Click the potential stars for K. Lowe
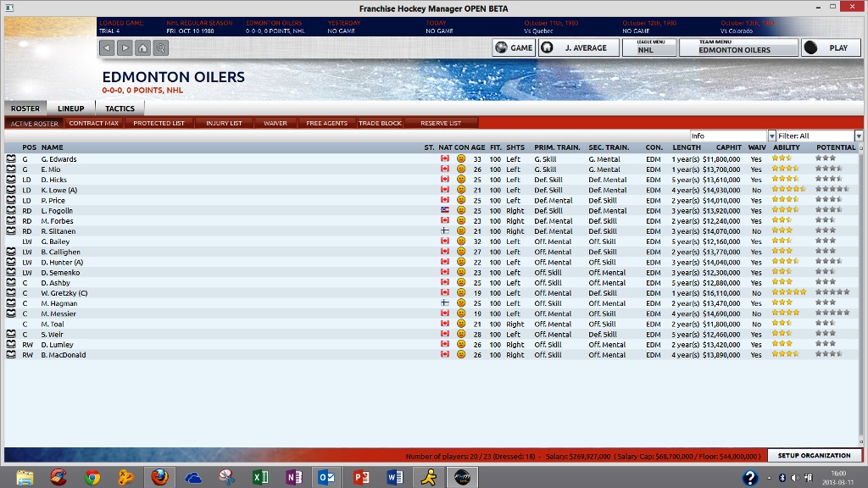This screenshot has width=868, height=488. pyautogui.click(x=832, y=189)
